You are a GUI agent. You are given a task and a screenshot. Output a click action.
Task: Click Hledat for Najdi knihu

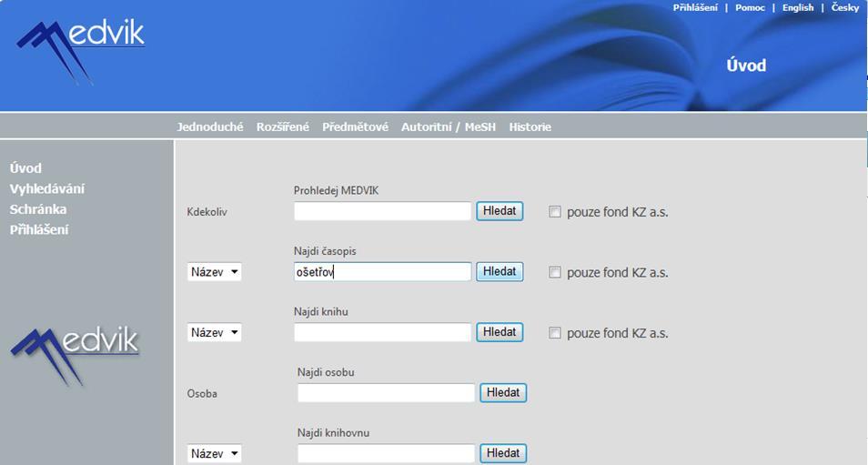[500, 331]
